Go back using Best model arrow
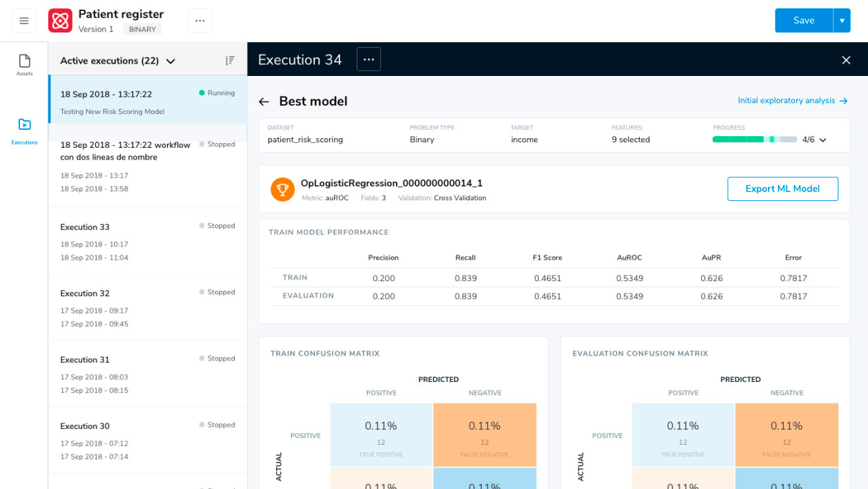 (x=264, y=102)
